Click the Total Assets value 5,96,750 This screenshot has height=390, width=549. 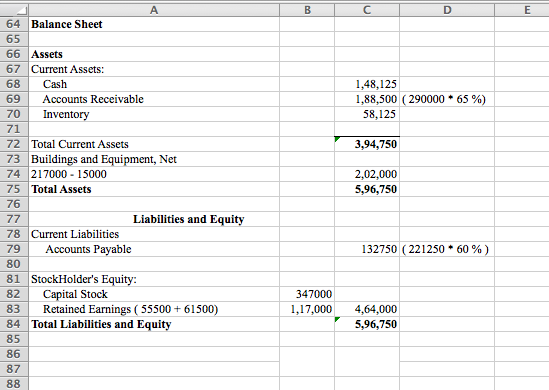coord(367,189)
